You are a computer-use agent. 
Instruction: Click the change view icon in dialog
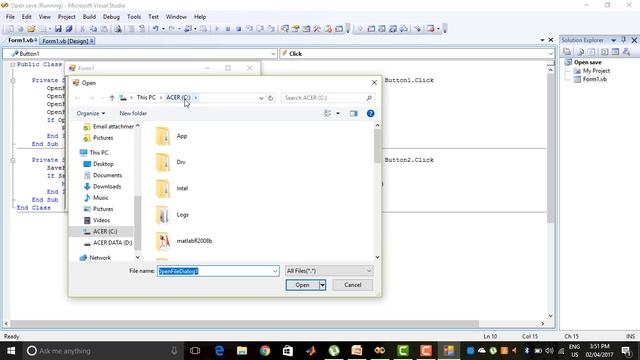tap(327, 113)
